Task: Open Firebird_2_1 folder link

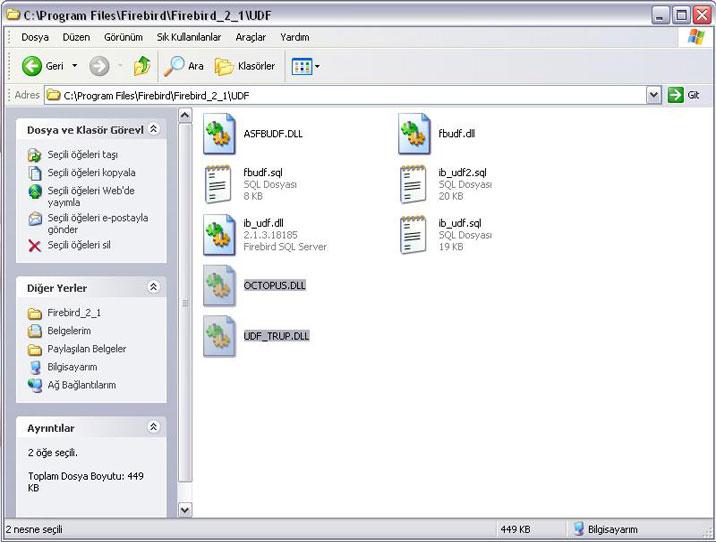Action: pyautogui.click(x=74, y=313)
